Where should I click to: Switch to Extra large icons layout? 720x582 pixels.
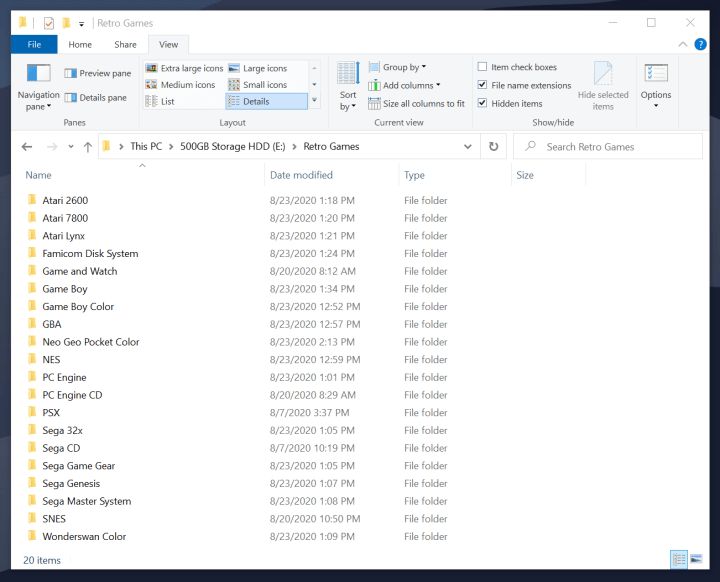point(184,68)
